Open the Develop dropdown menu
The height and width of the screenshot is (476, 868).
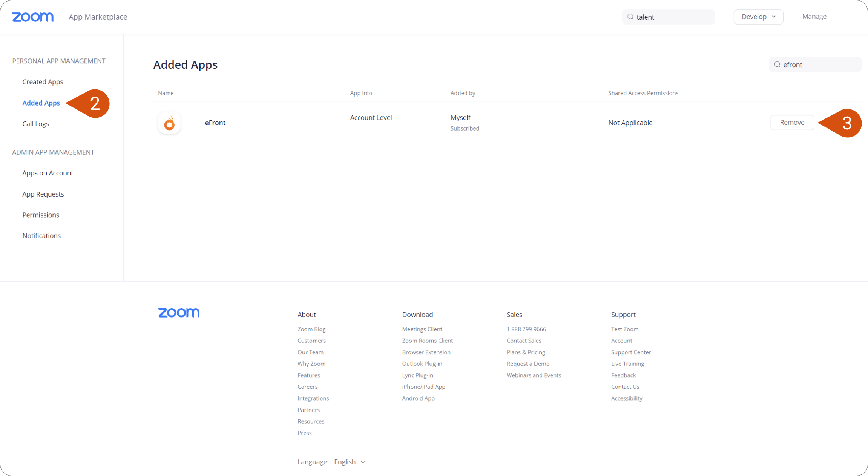[758, 17]
